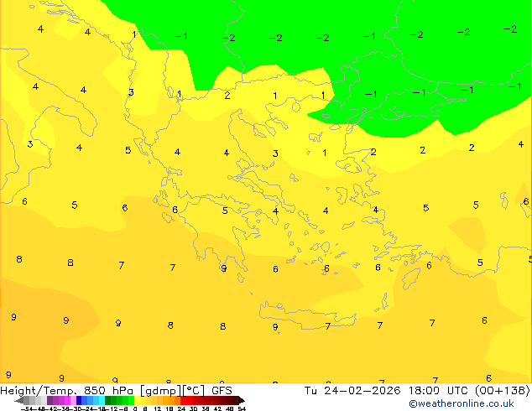Click the "(00+138)" forecast hour label
Viewport: 532px width, 411px height.
click(502, 391)
